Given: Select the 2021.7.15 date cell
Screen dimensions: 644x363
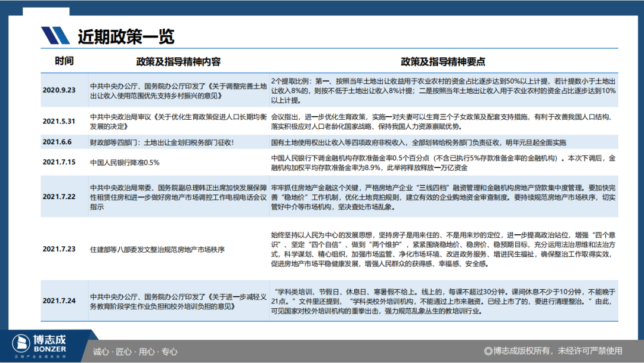Looking at the screenshot, I should [x=60, y=162].
